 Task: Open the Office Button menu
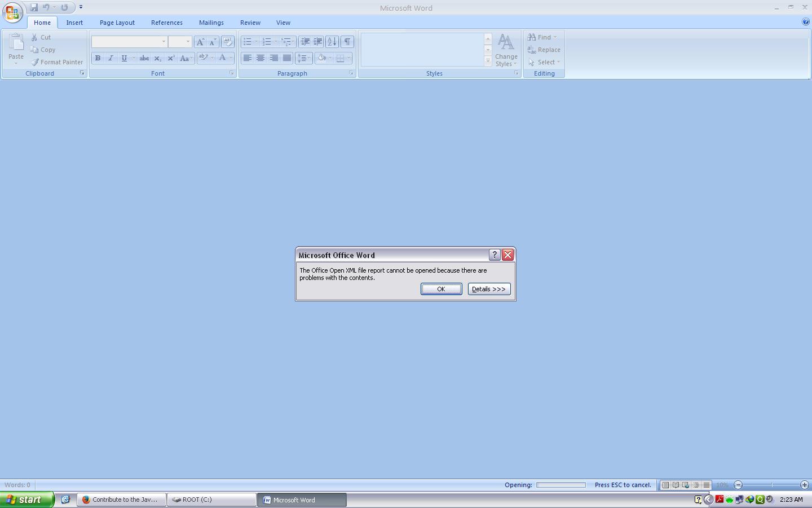click(12, 12)
